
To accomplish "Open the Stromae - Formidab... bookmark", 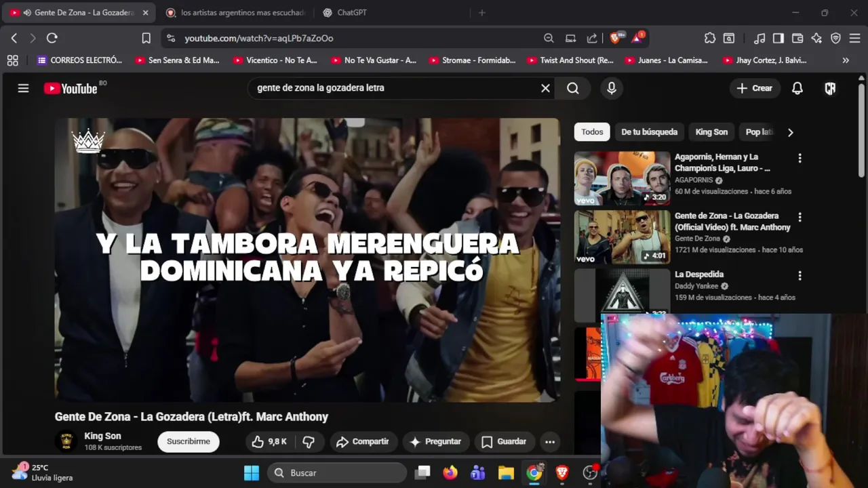I will point(473,60).
